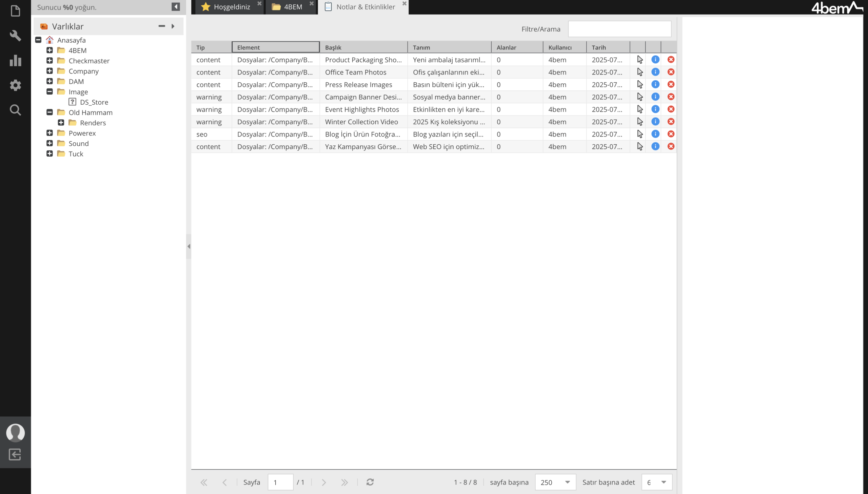Expand the Sound folder
Image resolution: width=868 pixels, height=494 pixels.
(x=50, y=143)
